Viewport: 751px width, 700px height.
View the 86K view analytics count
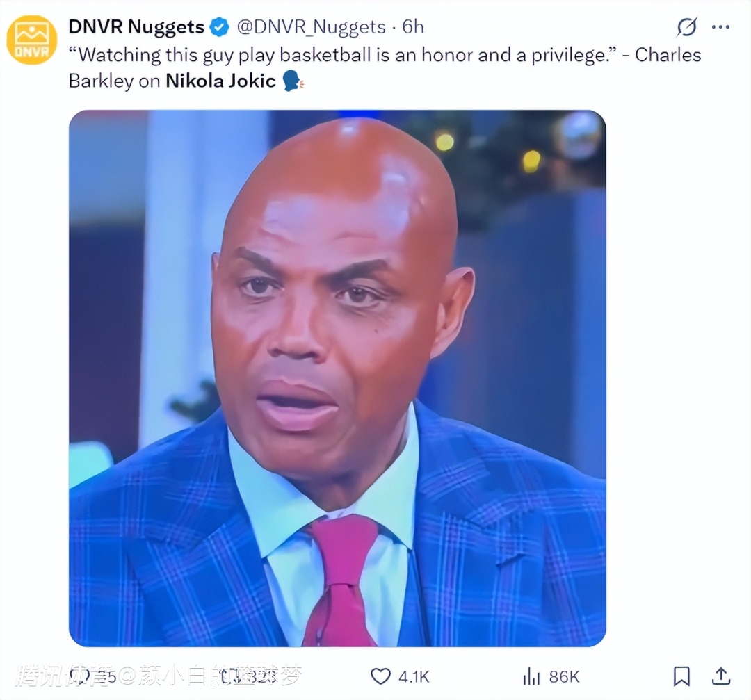tap(564, 676)
